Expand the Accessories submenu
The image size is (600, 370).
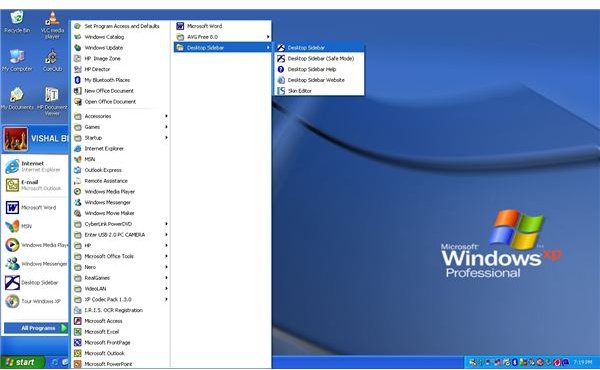(121, 116)
